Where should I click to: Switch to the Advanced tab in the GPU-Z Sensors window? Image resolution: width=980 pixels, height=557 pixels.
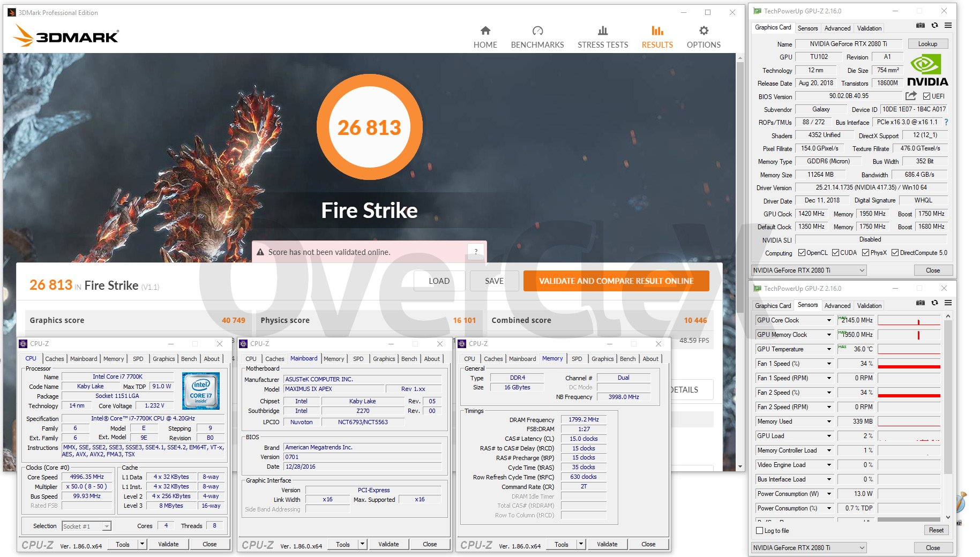pyautogui.click(x=837, y=306)
